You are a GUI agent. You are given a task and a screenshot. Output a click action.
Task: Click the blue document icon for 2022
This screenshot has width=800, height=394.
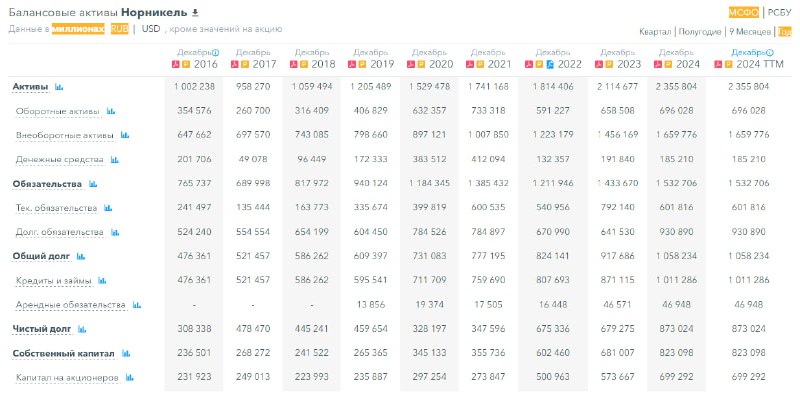tap(550, 65)
